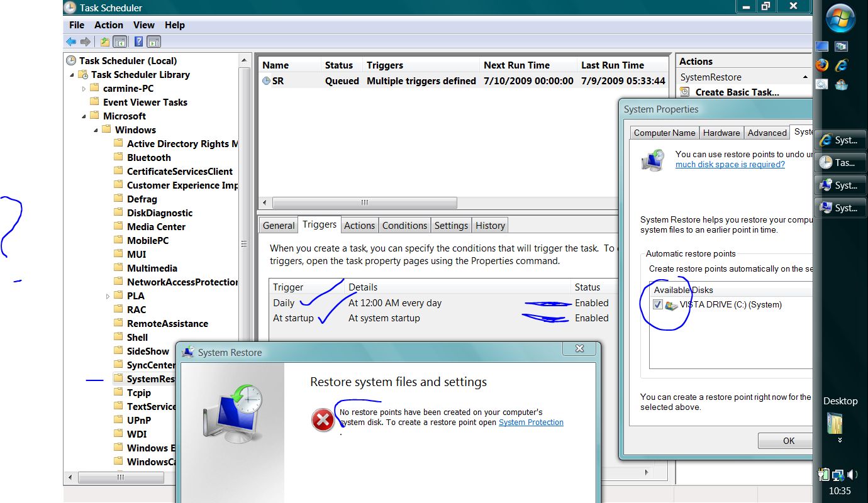Click the tree pane horizontal scrollbar

coord(120,478)
